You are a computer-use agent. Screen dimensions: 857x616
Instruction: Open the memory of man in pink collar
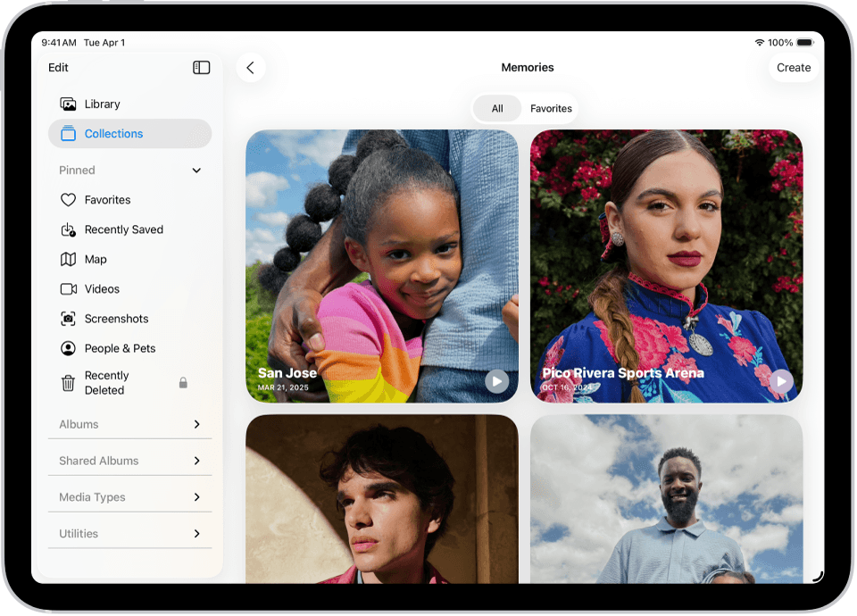pyautogui.click(x=382, y=499)
